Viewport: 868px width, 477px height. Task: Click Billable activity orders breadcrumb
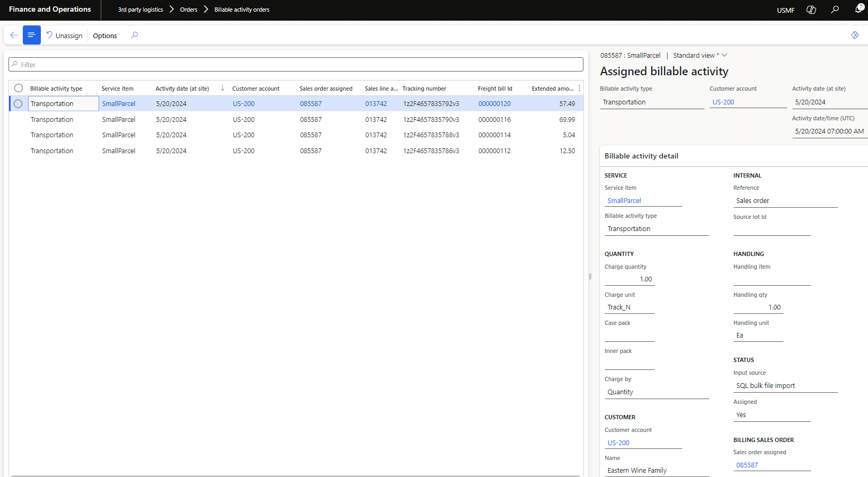(242, 10)
